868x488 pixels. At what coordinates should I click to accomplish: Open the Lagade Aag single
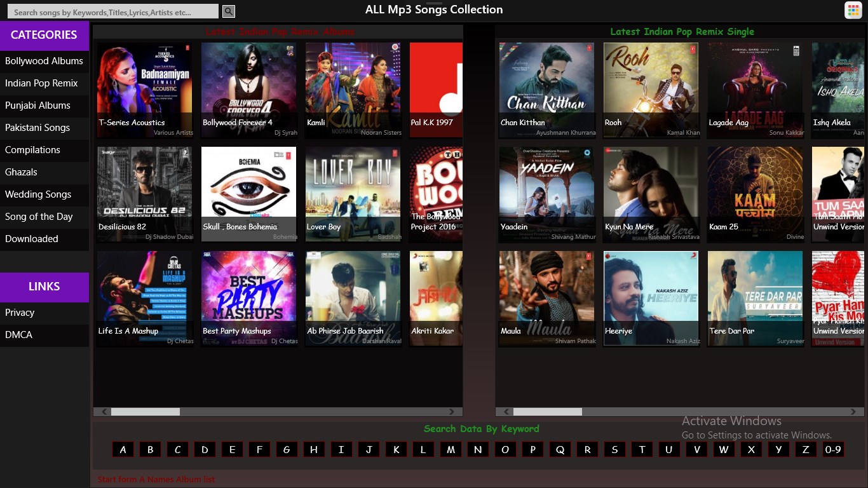coord(755,90)
